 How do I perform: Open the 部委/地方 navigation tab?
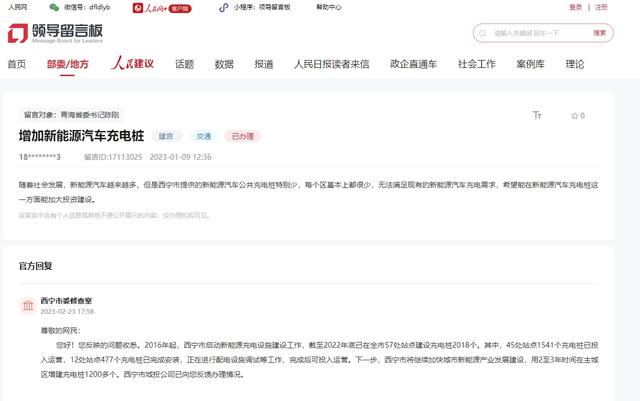click(x=67, y=64)
